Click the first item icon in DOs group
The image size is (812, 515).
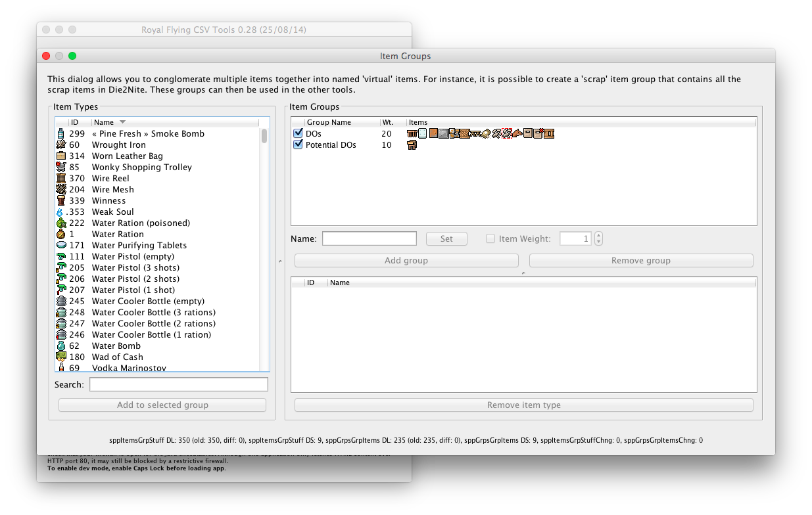(x=412, y=133)
